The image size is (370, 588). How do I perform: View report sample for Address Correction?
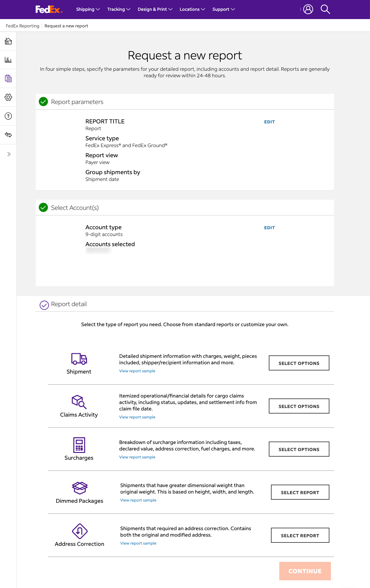click(138, 543)
